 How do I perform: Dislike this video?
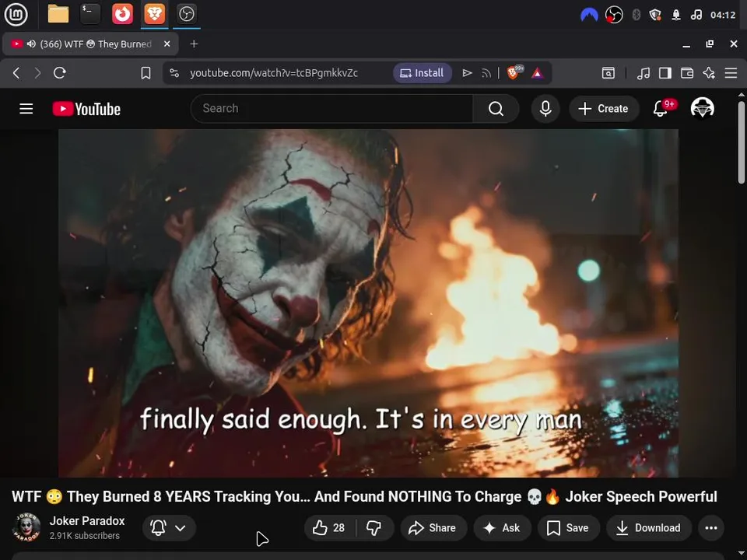(x=374, y=527)
